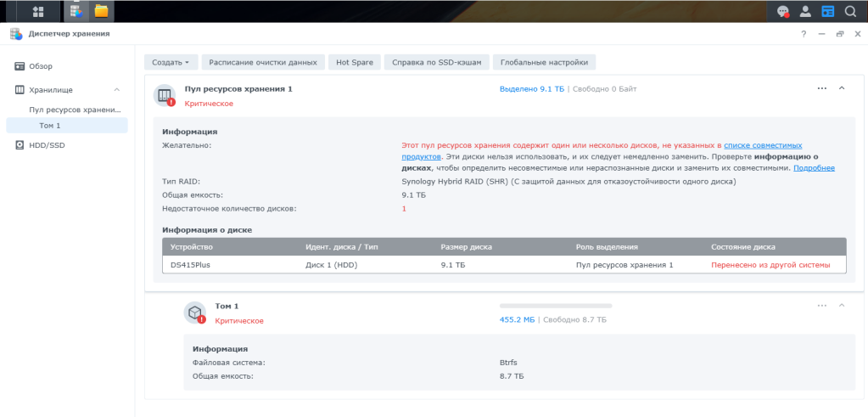This screenshot has width=868, height=417.
Task: Open Глобальные настройки
Action: point(544,63)
